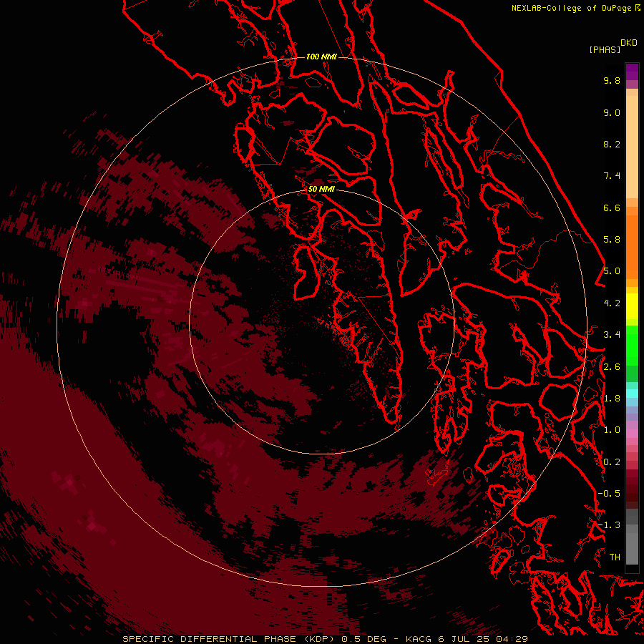Click the 04:29 timestamp
Viewport: 644px width, 644px height.
pyautogui.click(x=512, y=639)
